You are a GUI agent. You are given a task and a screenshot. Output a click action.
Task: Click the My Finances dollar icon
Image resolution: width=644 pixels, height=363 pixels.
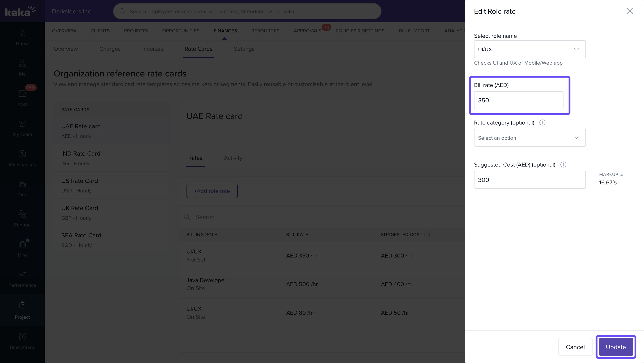22,154
